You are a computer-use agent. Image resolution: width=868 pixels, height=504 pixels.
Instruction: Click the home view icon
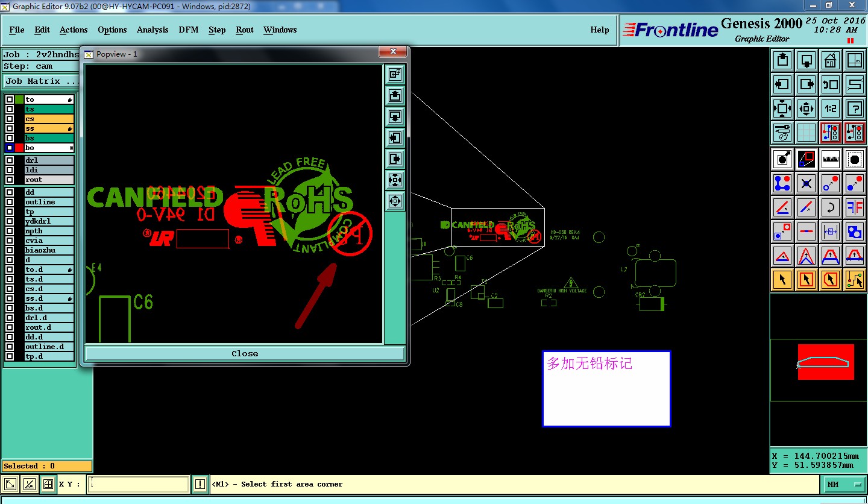[x=831, y=60]
